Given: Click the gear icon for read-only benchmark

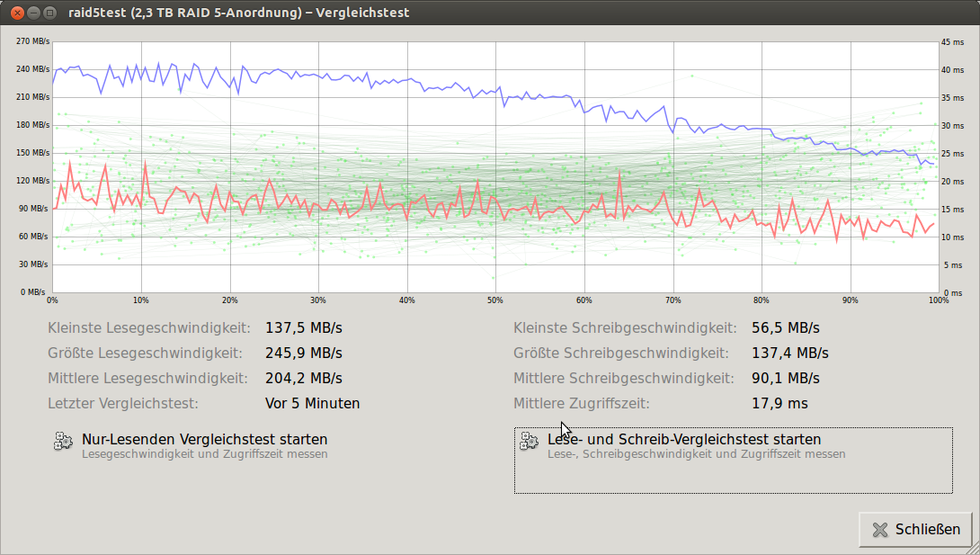Looking at the screenshot, I should click(63, 441).
